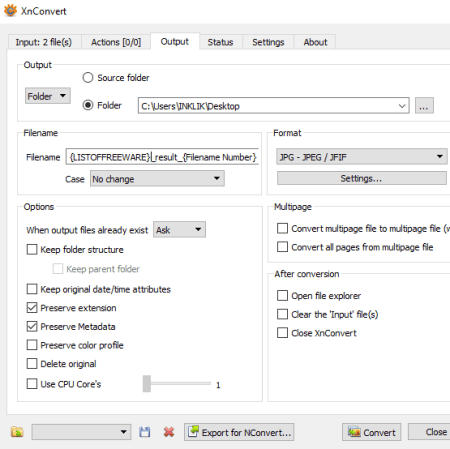Enable Preserve color profile
The width and height of the screenshot is (450, 449).
(32, 345)
